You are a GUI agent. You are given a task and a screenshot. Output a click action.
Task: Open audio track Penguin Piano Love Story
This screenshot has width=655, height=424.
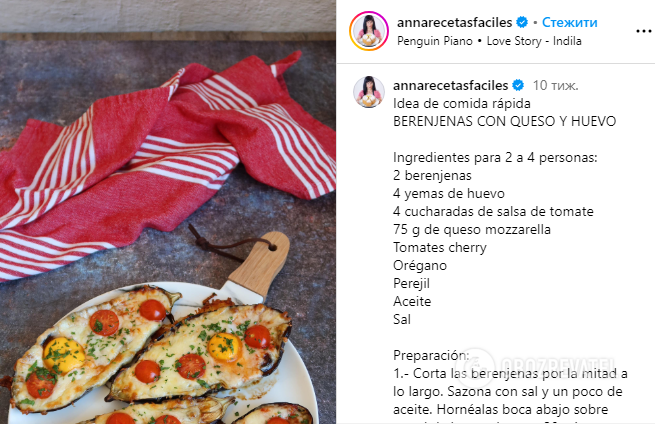tap(489, 41)
